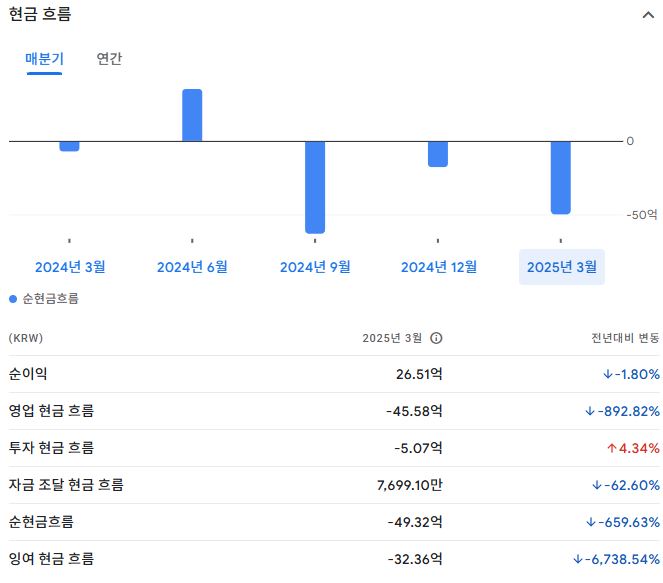Select the 2024년 12월 period
Image resolution: width=663 pixels, height=583 pixels.
tap(438, 267)
